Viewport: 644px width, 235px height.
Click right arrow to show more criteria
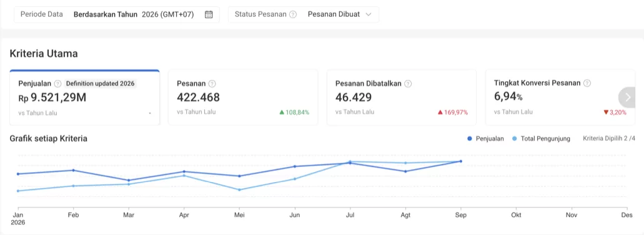coord(628,97)
